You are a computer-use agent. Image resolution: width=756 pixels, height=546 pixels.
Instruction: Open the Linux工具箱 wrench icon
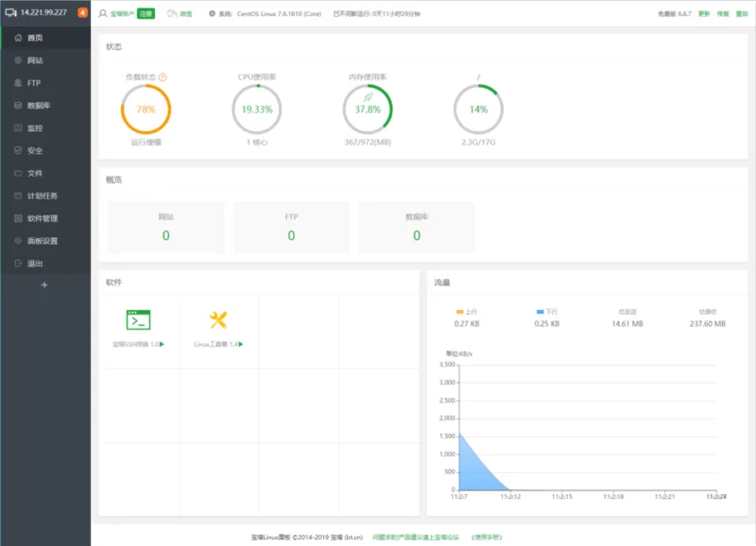click(x=218, y=320)
